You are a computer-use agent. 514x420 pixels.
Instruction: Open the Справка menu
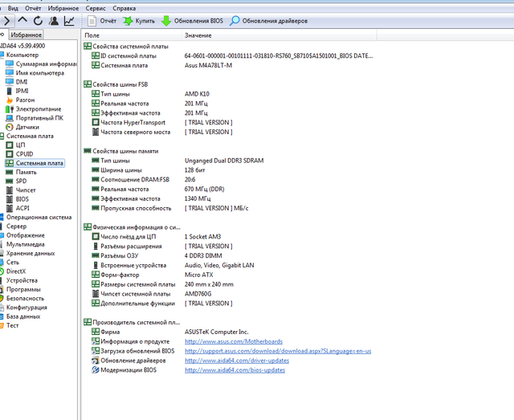124,8
